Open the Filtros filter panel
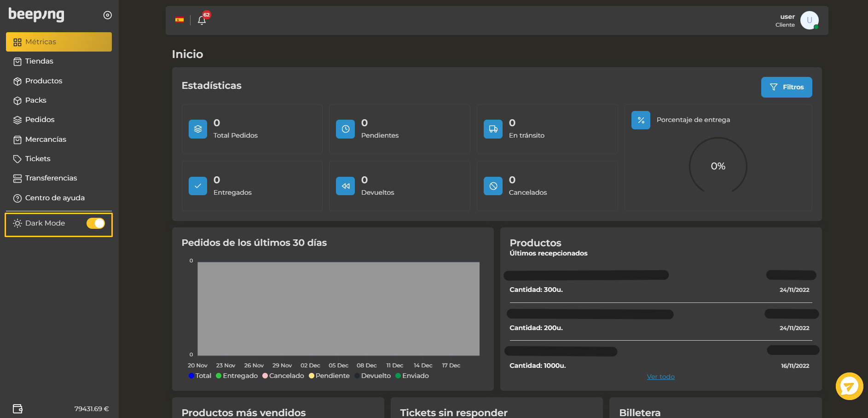 pyautogui.click(x=786, y=87)
